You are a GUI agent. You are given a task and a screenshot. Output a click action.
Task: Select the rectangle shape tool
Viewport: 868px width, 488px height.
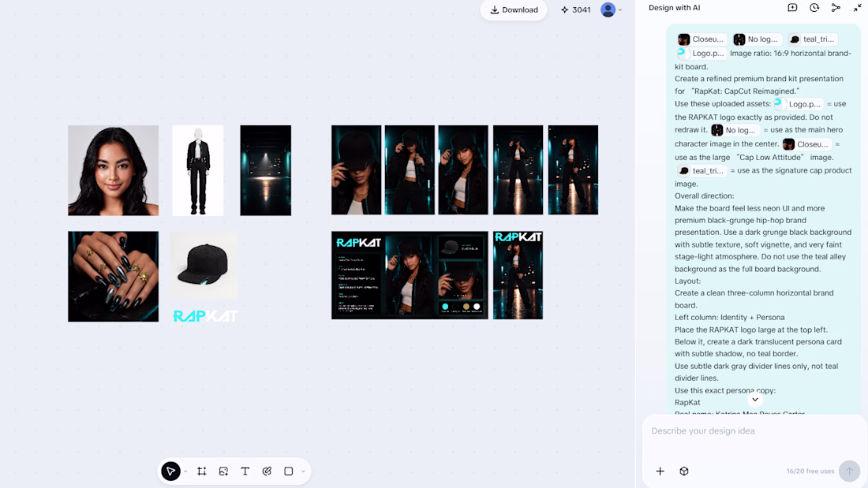click(x=288, y=471)
